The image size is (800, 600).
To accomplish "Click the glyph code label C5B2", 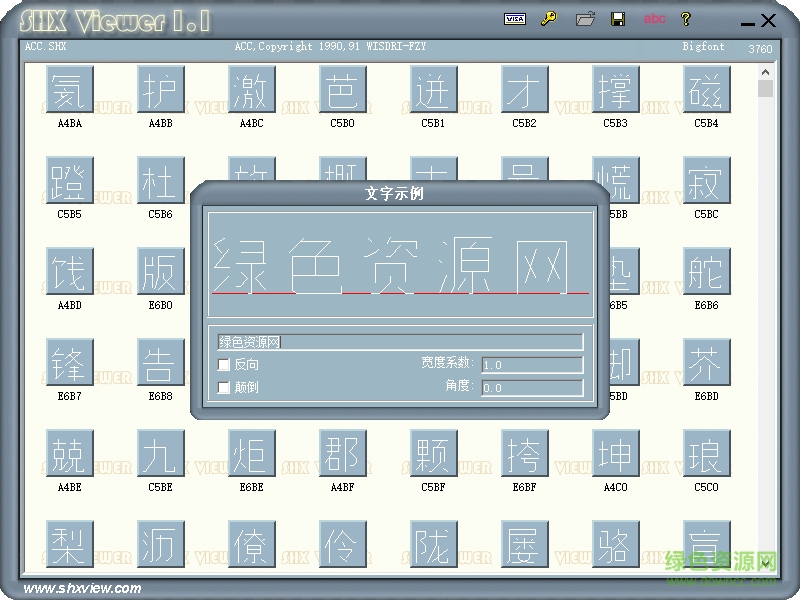I will click(x=524, y=123).
